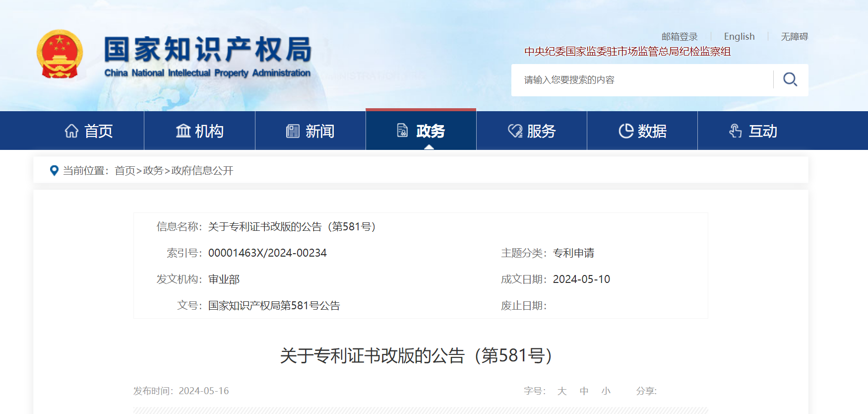
Task: Click the hand pointer icon beside 互动
Action: pos(736,131)
